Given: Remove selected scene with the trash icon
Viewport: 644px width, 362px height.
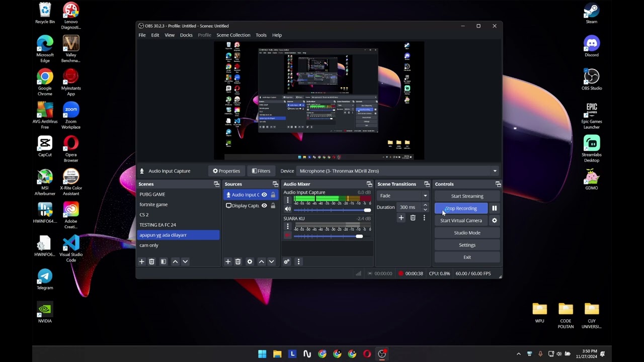Looking at the screenshot, I should pyautogui.click(x=151, y=261).
